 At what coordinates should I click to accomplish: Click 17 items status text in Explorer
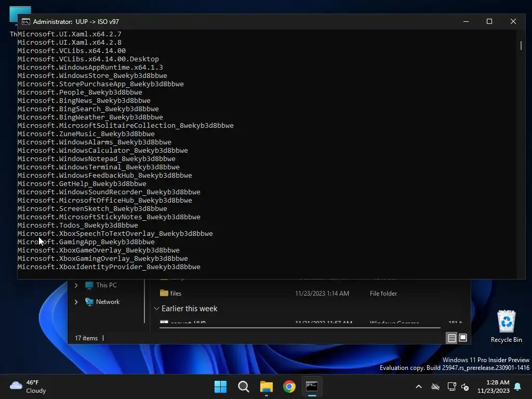point(86,338)
